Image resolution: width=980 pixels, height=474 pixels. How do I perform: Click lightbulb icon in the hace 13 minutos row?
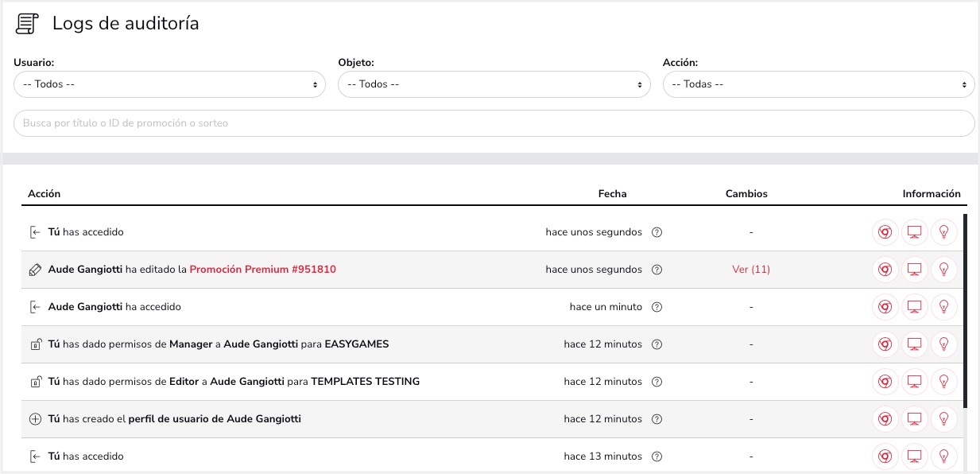coord(944,457)
